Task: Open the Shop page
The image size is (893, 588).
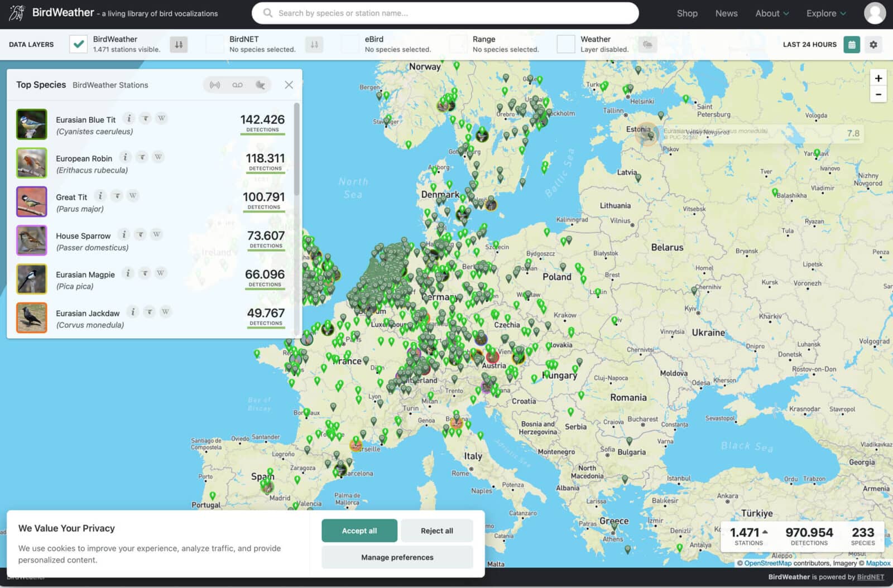Action: click(687, 13)
